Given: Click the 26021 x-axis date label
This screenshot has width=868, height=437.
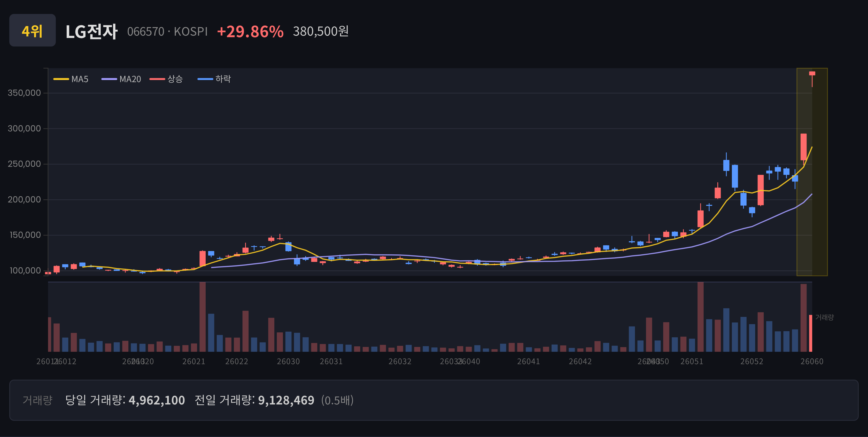Looking at the screenshot, I should tap(194, 362).
